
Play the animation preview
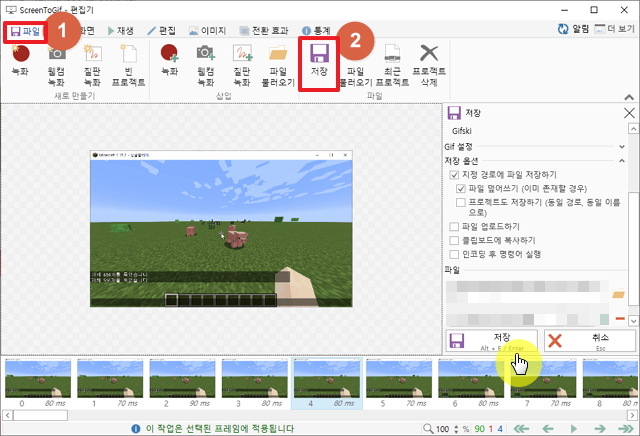(x=573, y=429)
